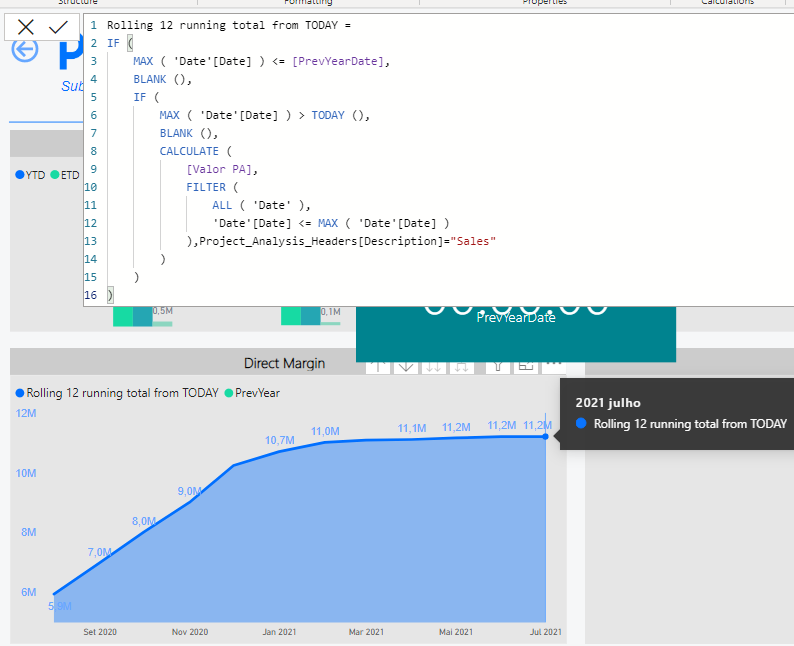794x646 pixels.
Task: Click the 8,0M data label
Action: click(144, 521)
